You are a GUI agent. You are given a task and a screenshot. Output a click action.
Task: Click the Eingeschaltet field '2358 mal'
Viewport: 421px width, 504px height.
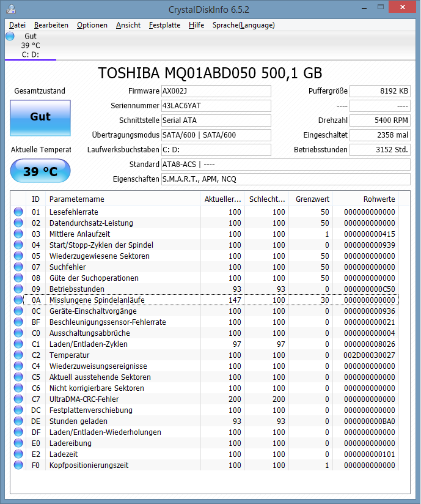click(380, 135)
